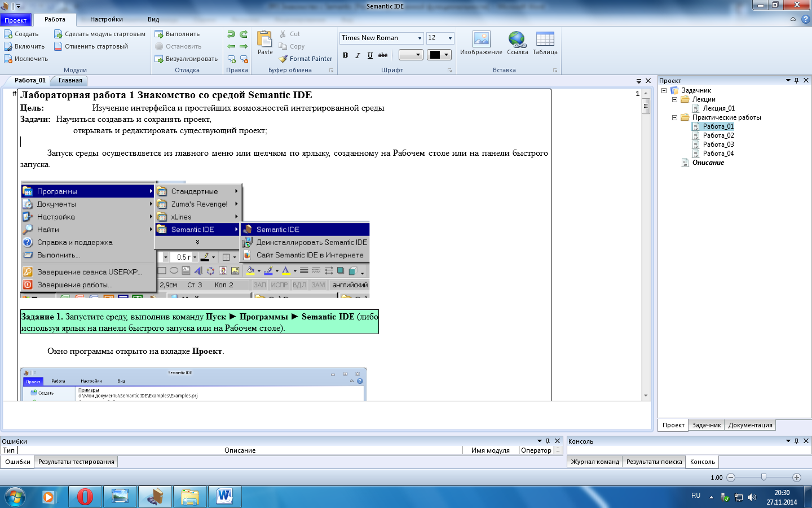Insert a hyperlink via Ссылка
The width and height of the screenshot is (812, 508).
[517, 43]
